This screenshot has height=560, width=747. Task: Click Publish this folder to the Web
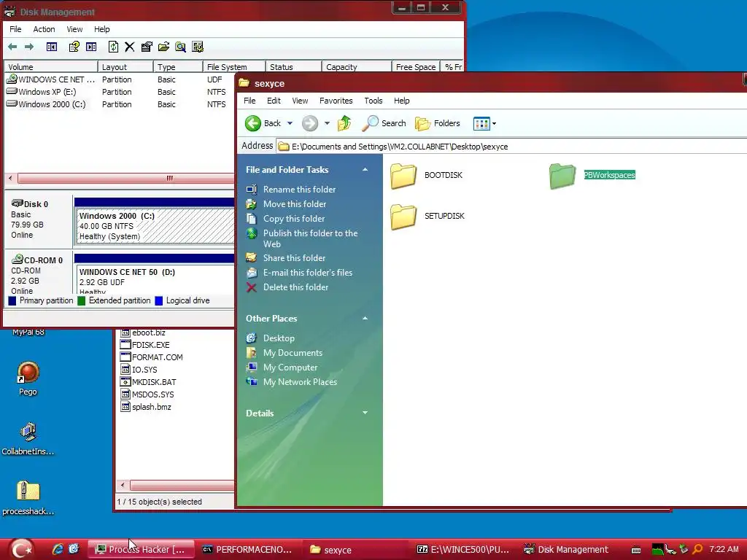[310, 238]
